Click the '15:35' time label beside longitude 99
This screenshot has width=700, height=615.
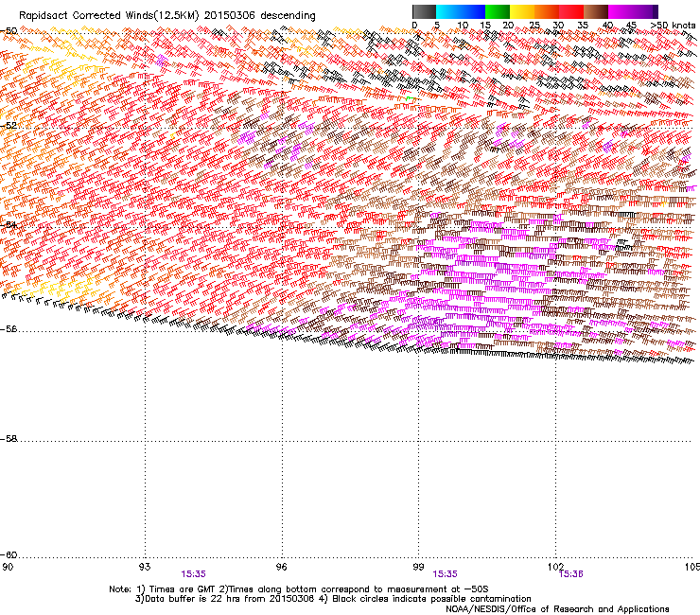pyautogui.click(x=446, y=574)
